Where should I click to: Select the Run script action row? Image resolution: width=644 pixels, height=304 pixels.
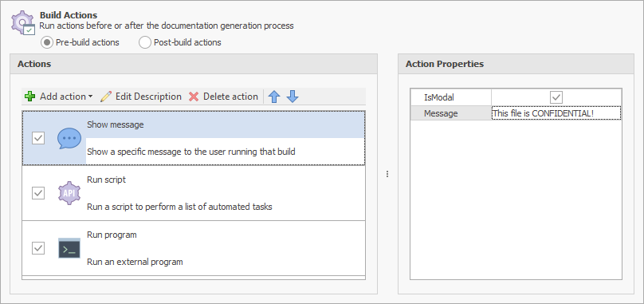pyautogui.click(x=194, y=193)
